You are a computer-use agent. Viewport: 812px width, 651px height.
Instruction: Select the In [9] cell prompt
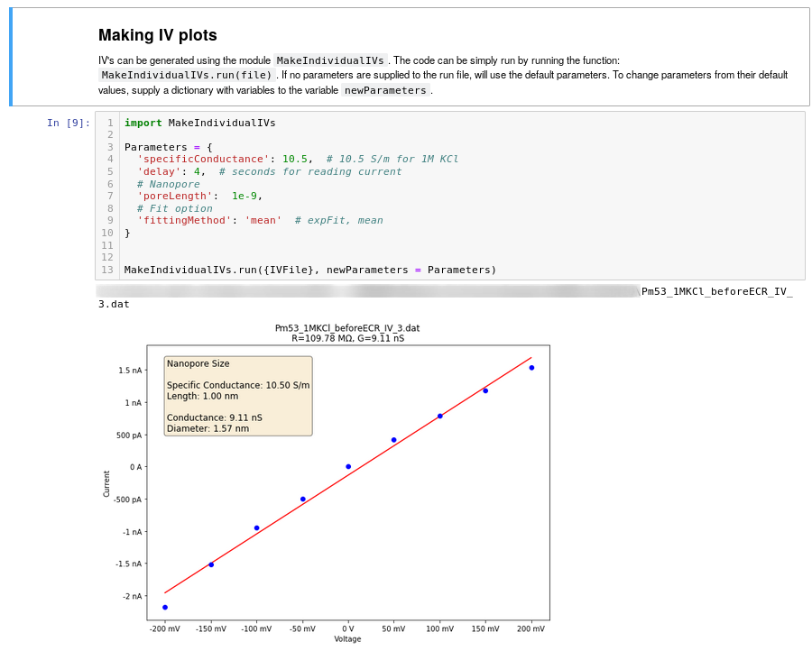point(68,123)
